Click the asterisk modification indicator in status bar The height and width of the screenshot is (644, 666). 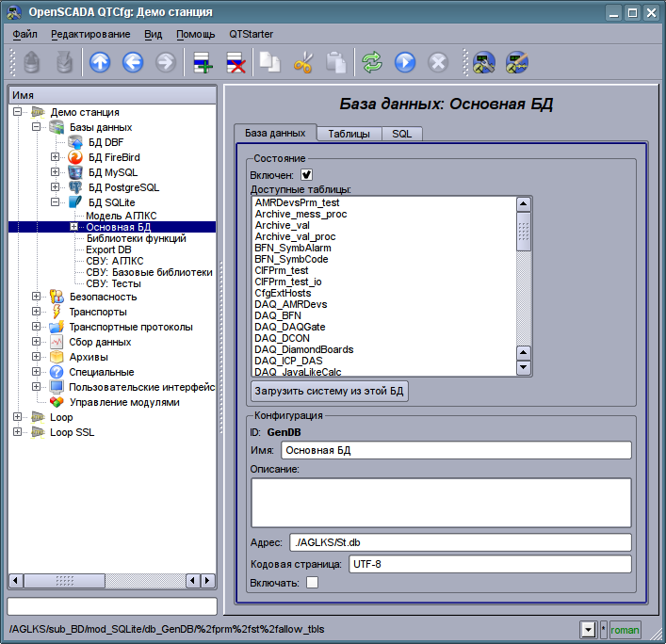(x=603, y=630)
